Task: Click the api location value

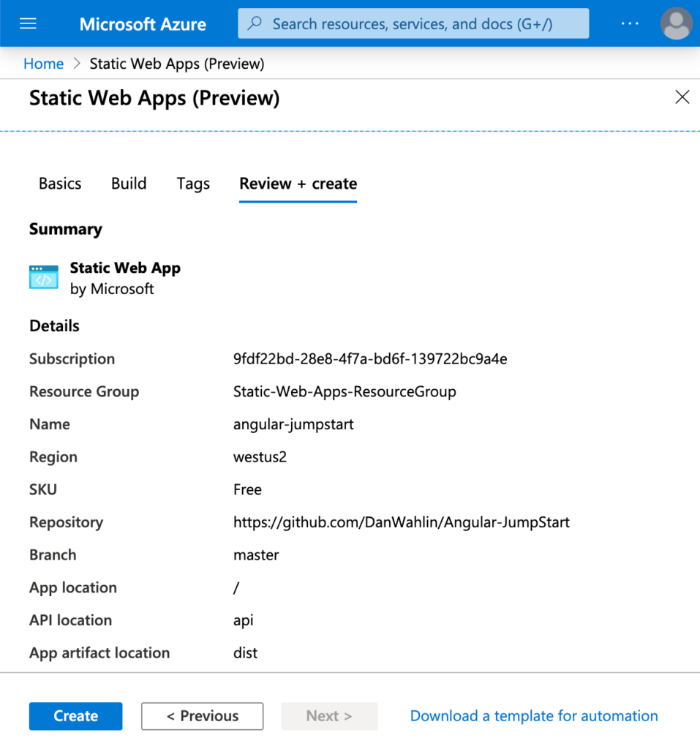Action: [244, 620]
